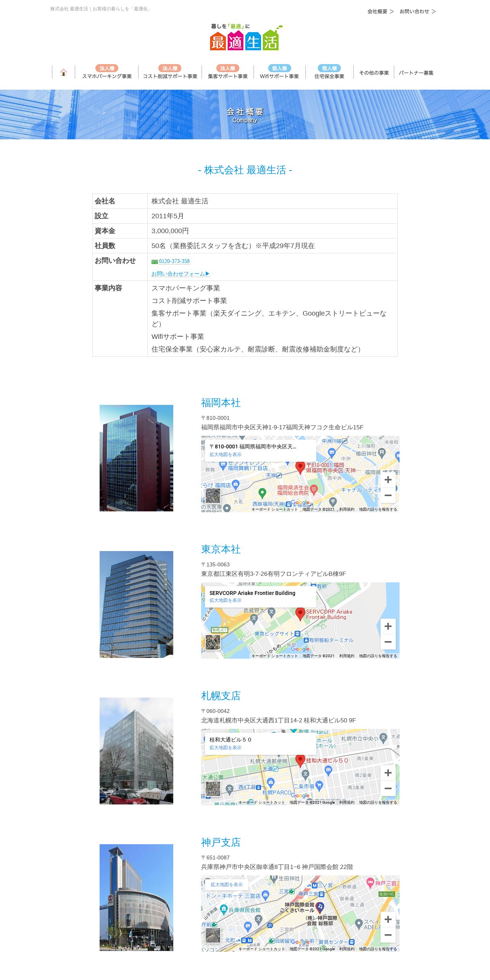Open お問い合わせフォーム link
The height and width of the screenshot is (980, 490).
click(x=181, y=274)
